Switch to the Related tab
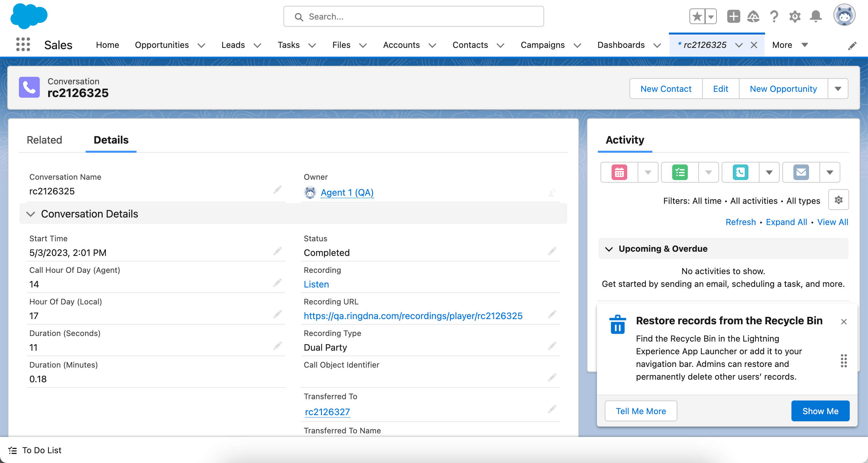The image size is (868, 463). (45, 140)
